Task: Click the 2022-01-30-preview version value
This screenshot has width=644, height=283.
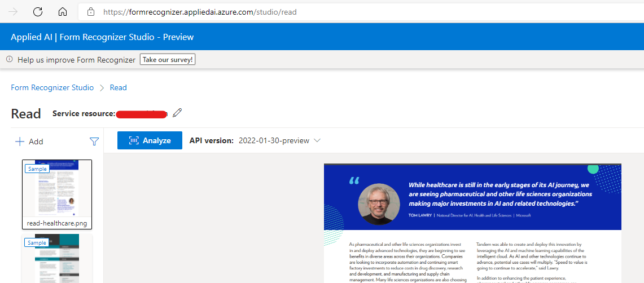Action: pyautogui.click(x=274, y=141)
